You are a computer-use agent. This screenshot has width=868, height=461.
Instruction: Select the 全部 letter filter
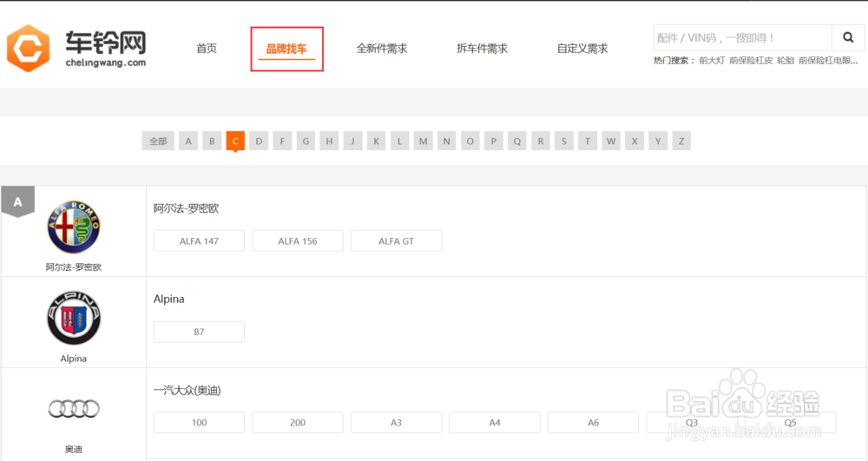[x=158, y=142]
